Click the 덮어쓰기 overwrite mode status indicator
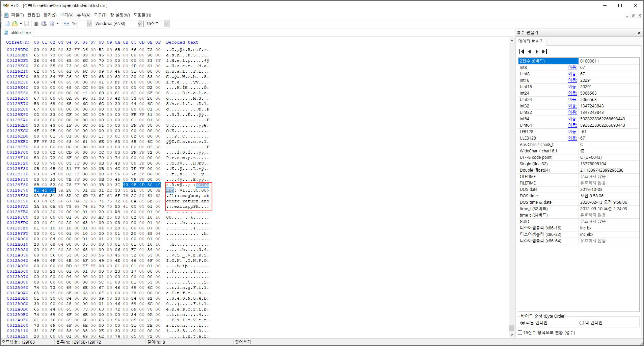644x346 pixels. 243,342
